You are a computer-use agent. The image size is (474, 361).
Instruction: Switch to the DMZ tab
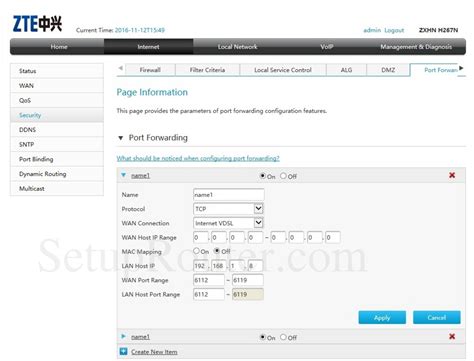click(388, 70)
